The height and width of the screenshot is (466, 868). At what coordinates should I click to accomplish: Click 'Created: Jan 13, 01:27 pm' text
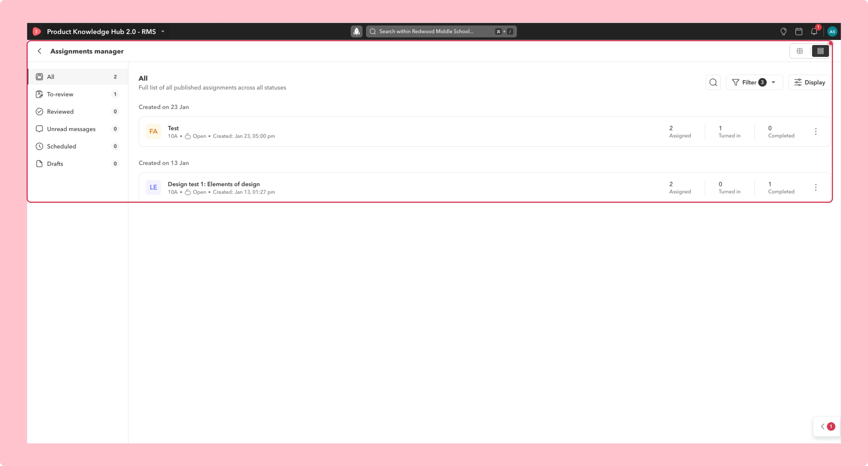pos(244,192)
